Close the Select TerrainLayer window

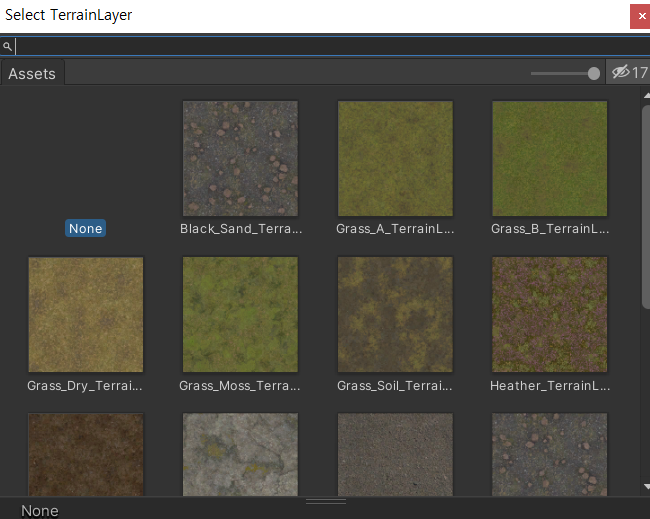tap(640, 16)
